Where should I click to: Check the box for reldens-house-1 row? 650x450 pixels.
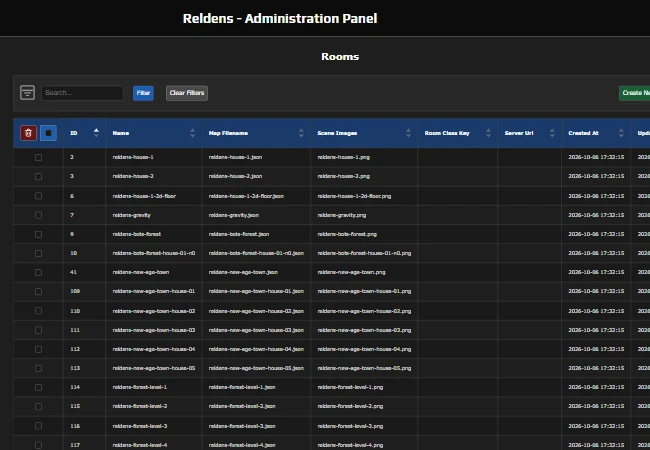(x=39, y=157)
